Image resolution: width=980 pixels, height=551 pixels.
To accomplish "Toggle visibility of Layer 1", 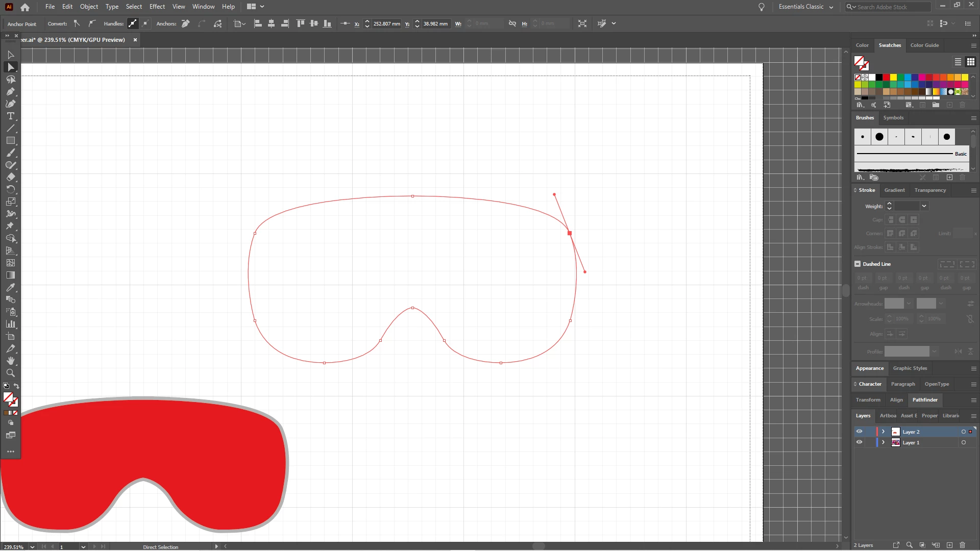I will coord(859,442).
